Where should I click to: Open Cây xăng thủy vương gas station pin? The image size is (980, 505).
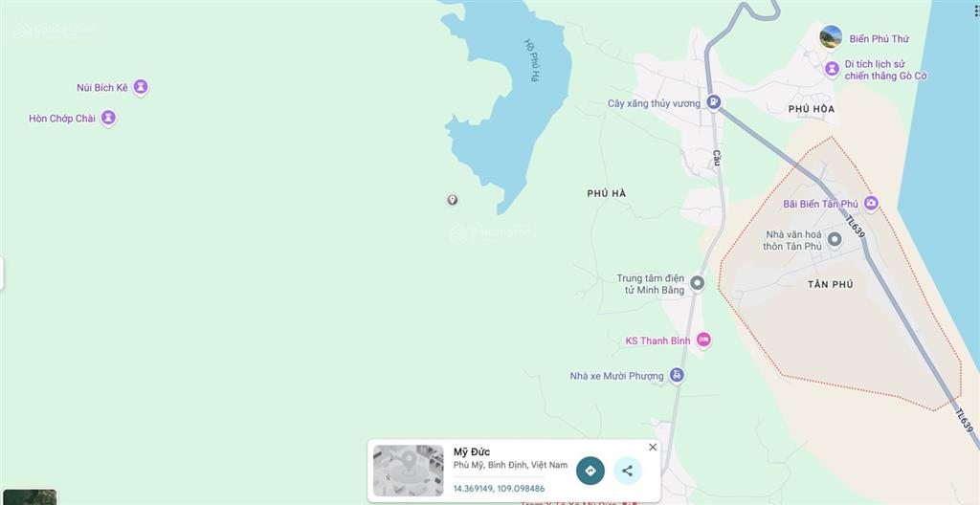point(714,102)
